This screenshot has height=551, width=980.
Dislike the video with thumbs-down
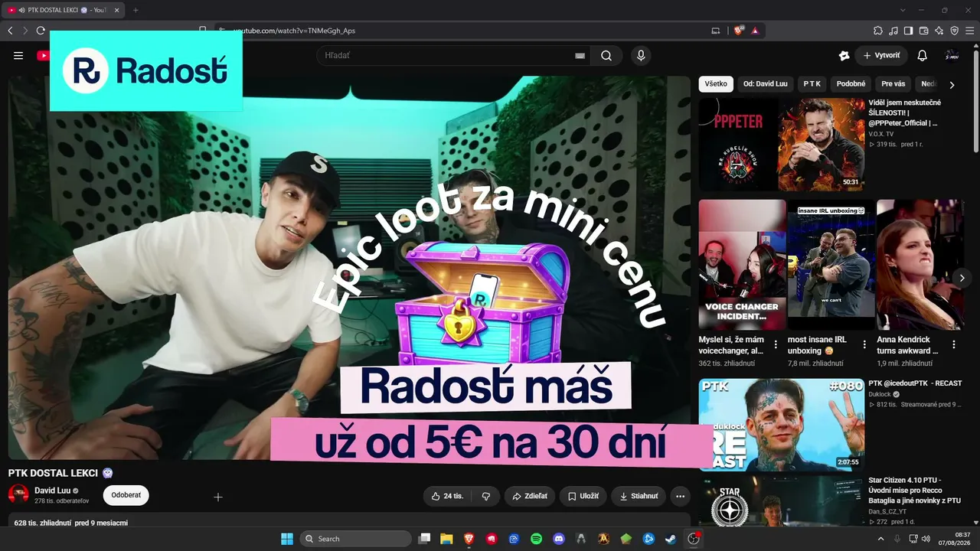tap(486, 496)
